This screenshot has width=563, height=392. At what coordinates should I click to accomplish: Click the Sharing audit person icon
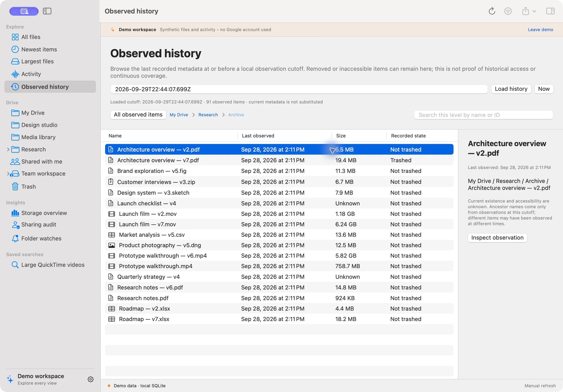tap(15, 225)
